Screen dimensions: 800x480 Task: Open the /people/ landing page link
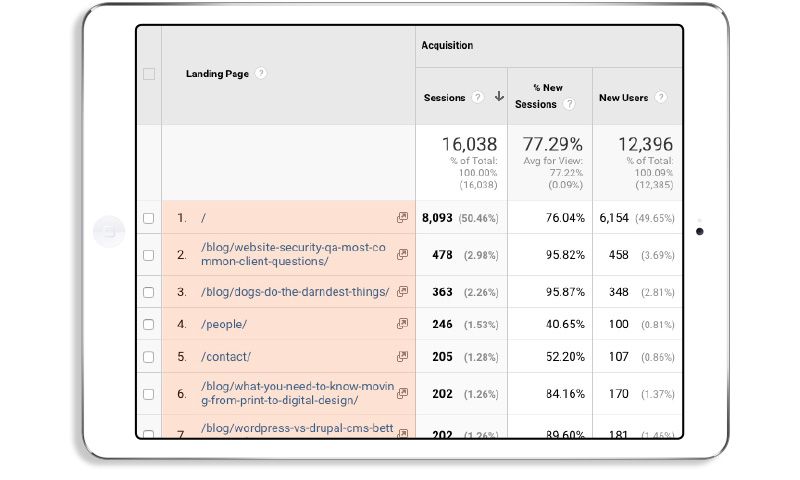[x=224, y=324]
